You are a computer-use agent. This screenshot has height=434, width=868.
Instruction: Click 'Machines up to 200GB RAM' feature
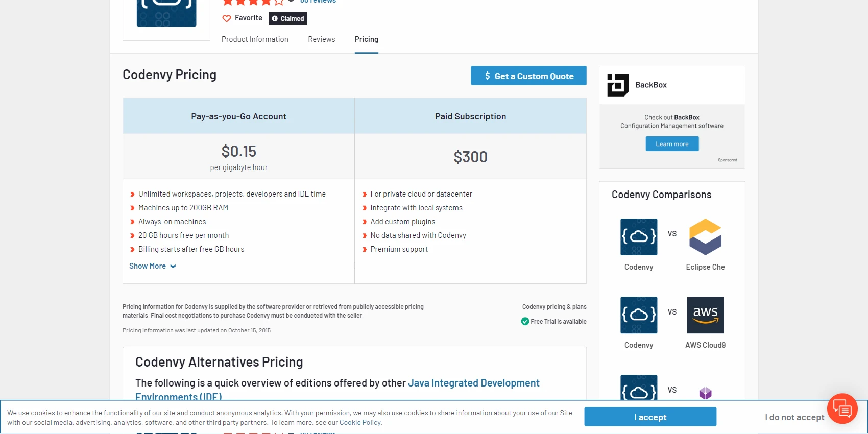tap(183, 208)
